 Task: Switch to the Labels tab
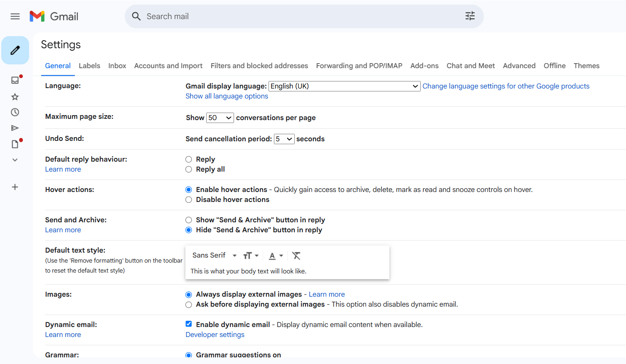click(x=89, y=66)
